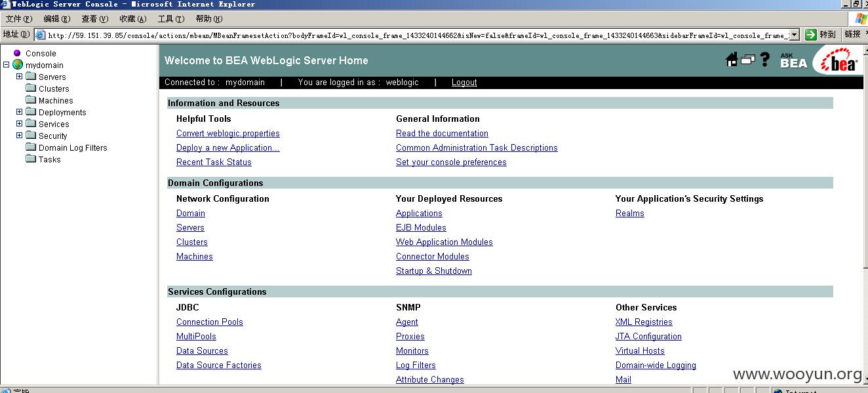
Task: Click the browser address URL field
Action: (417, 35)
